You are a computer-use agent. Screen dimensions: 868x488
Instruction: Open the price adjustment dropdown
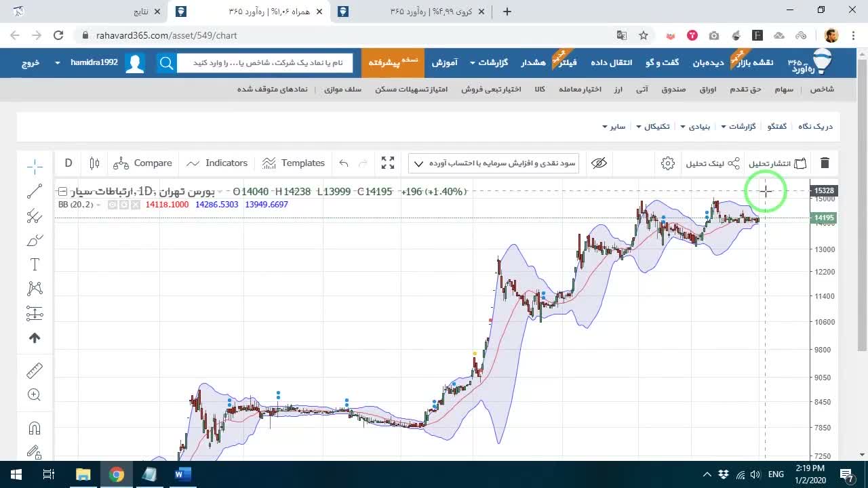coord(494,163)
